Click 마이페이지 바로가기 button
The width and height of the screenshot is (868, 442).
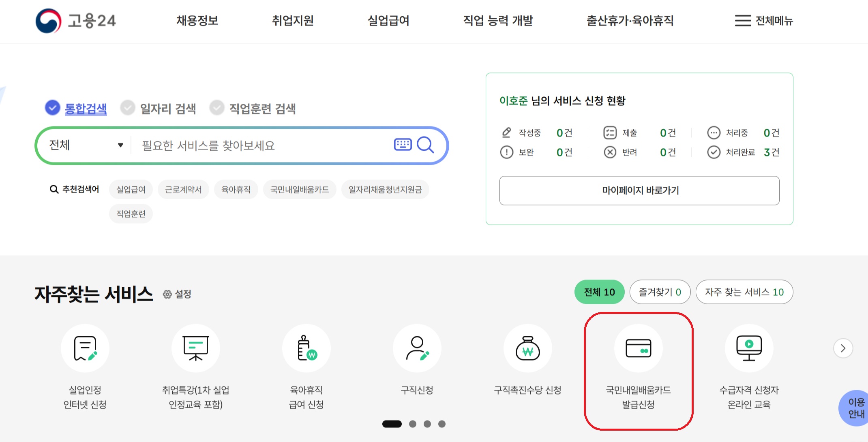(639, 190)
